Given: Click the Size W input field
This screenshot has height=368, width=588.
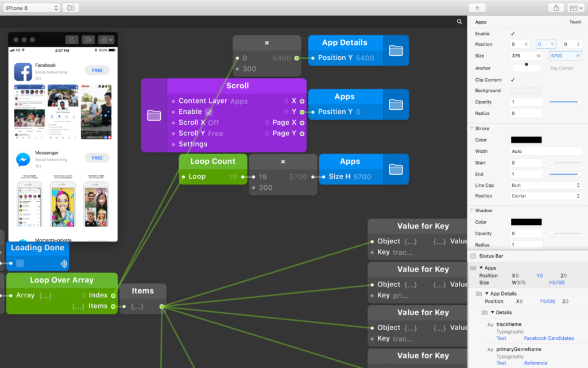Looking at the screenshot, I should click(523, 56).
